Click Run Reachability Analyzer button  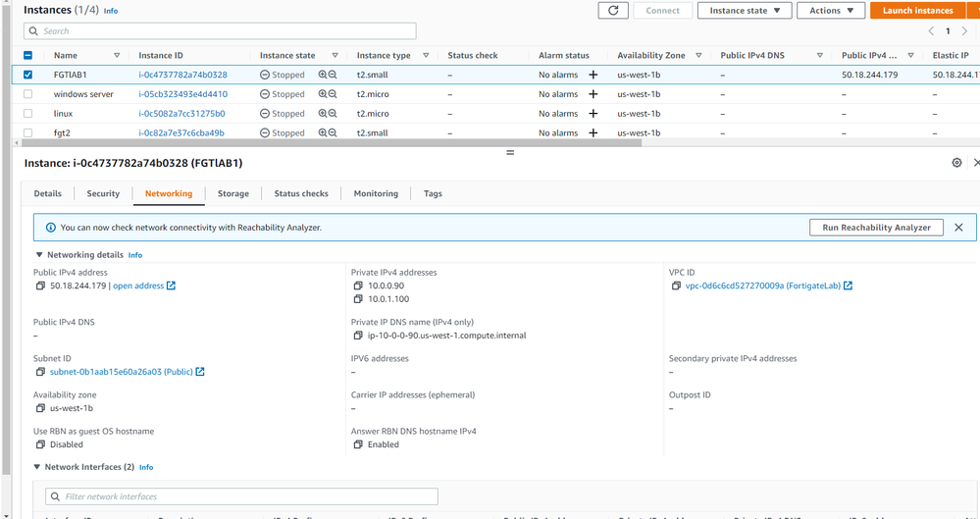(x=876, y=228)
